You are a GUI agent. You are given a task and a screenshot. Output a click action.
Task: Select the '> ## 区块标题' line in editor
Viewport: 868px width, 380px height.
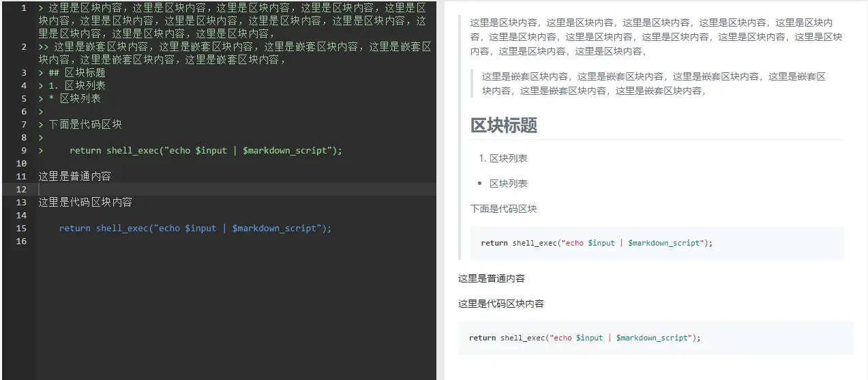pyautogui.click(x=72, y=72)
